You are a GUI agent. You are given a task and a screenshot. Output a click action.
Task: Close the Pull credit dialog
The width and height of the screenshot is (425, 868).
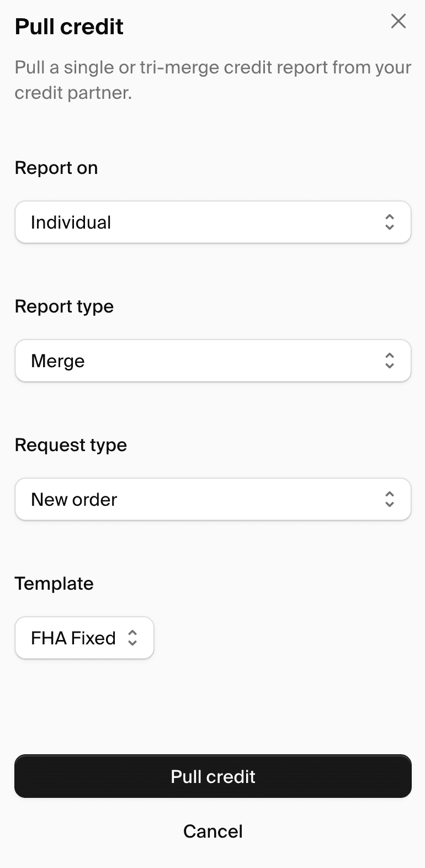pyautogui.click(x=398, y=22)
